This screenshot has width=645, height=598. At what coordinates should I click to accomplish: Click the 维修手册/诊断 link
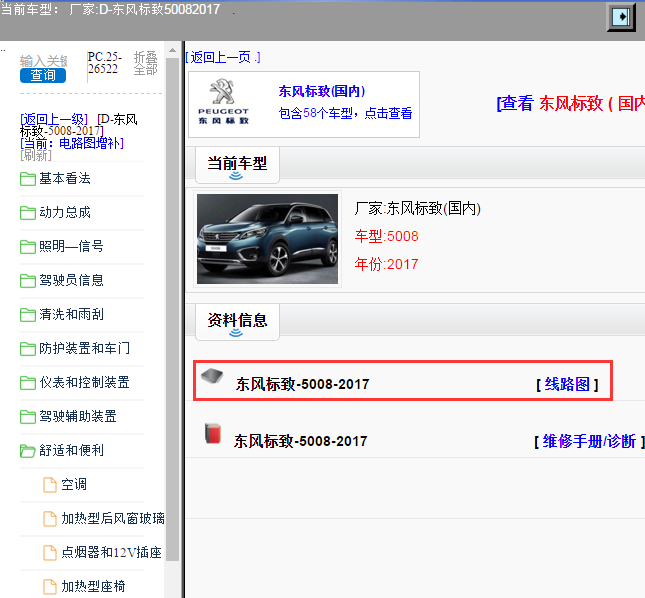pyautogui.click(x=589, y=442)
